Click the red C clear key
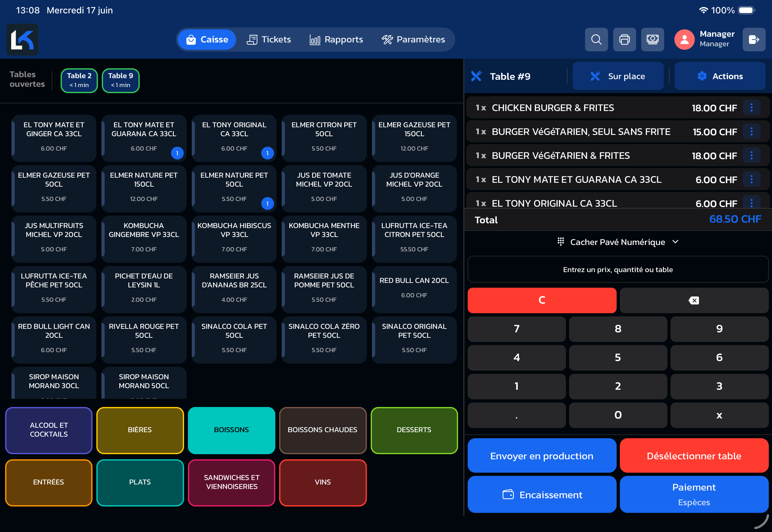 pos(542,300)
